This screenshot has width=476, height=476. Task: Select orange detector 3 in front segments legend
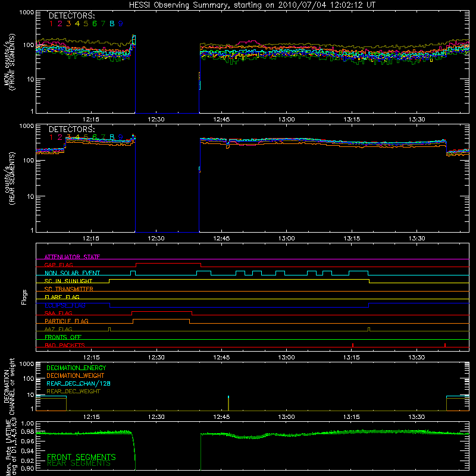pos(68,24)
